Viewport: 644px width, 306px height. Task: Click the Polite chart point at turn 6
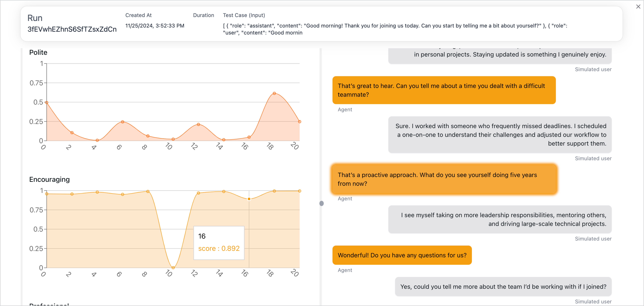122,122
